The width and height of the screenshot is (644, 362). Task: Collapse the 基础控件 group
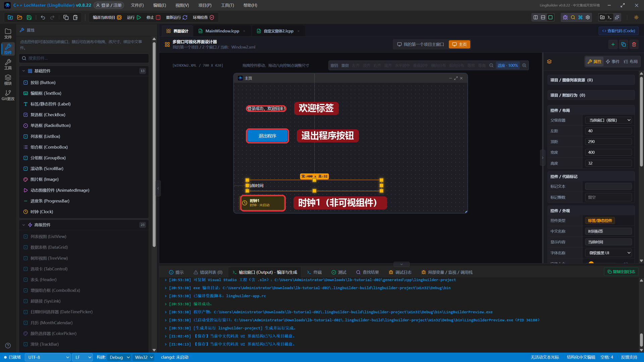[23, 71]
